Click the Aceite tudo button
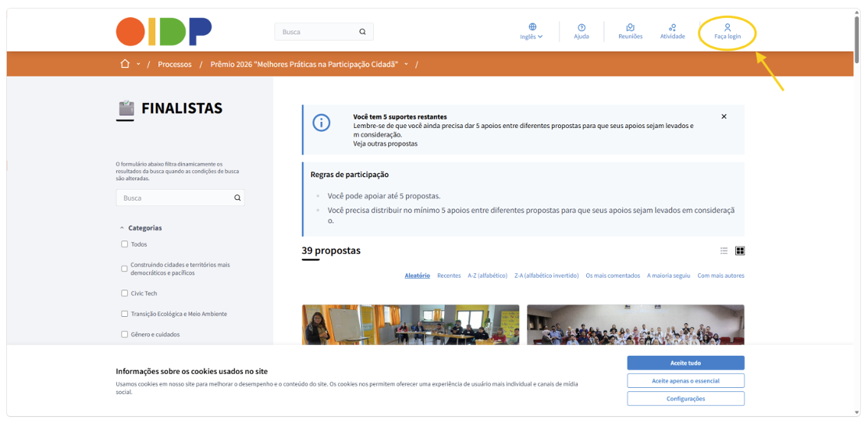The width and height of the screenshot is (868, 427). [685, 363]
